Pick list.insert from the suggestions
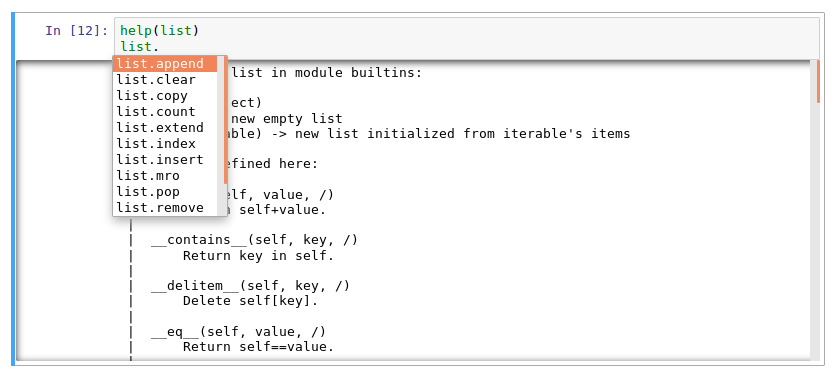This screenshot has height=375, width=835. pyautogui.click(x=165, y=160)
